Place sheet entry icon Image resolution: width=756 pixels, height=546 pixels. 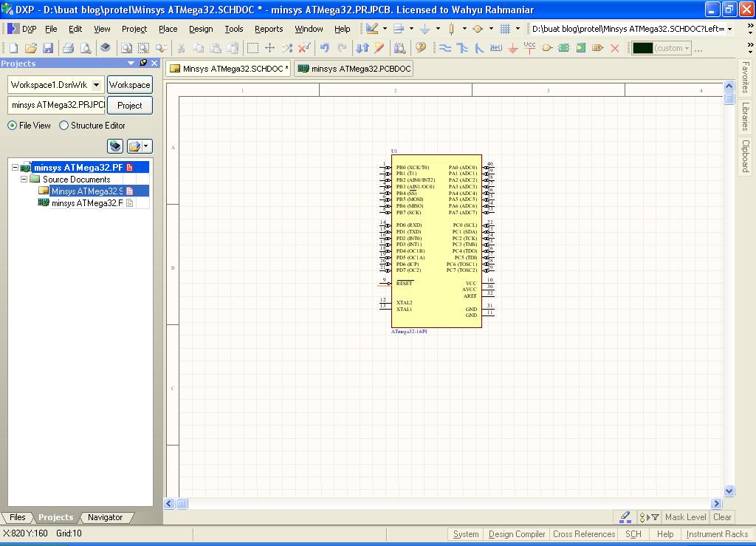[x=581, y=48]
